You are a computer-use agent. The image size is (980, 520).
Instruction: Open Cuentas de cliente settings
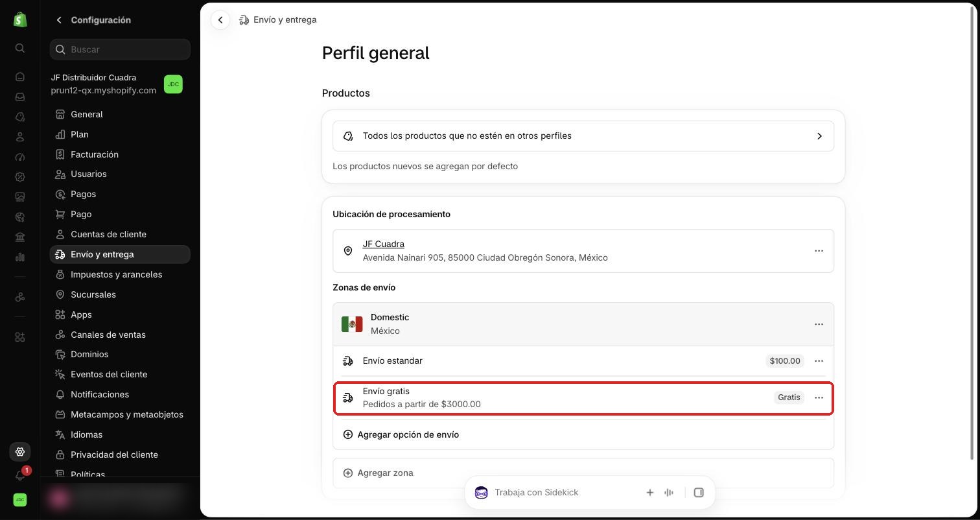click(x=120, y=235)
